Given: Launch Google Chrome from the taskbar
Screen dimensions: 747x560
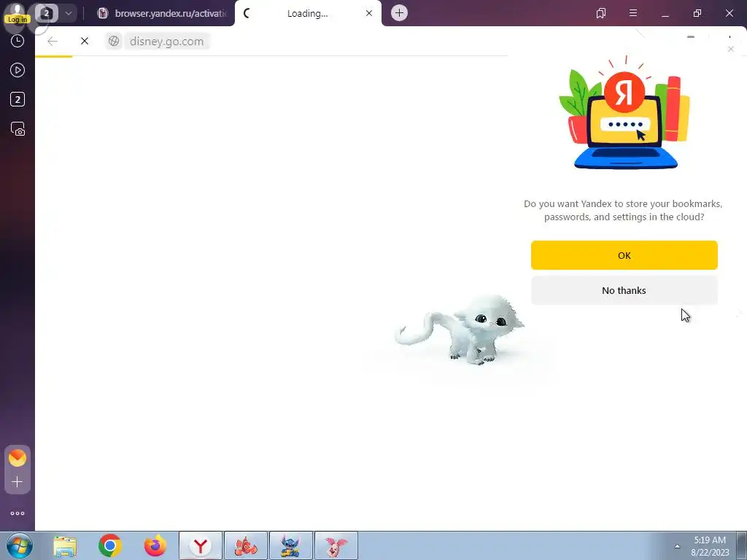Looking at the screenshot, I should [x=110, y=545].
